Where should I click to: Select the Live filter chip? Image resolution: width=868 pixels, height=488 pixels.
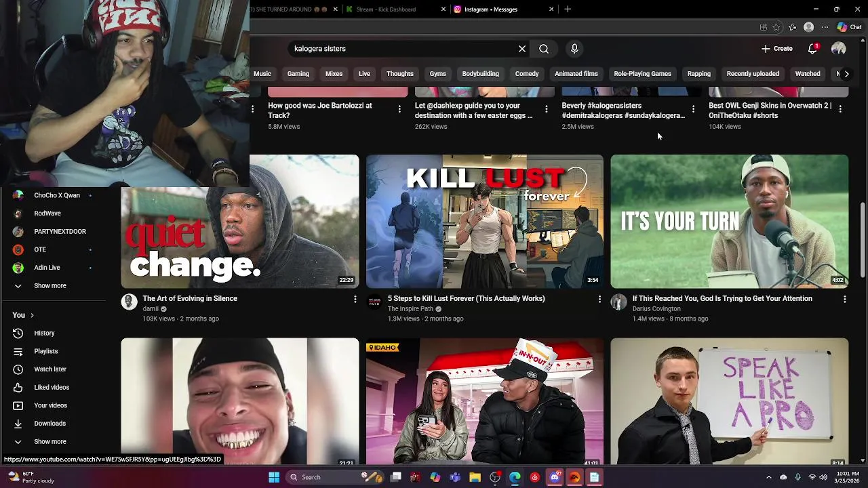364,74
